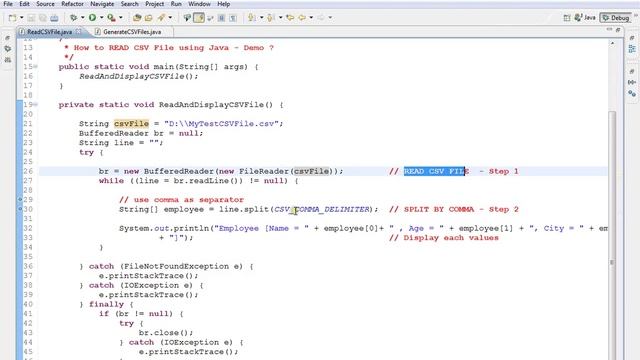Toggle Word Wrap toolbar button
The image size is (640, 360).
pos(211,18)
